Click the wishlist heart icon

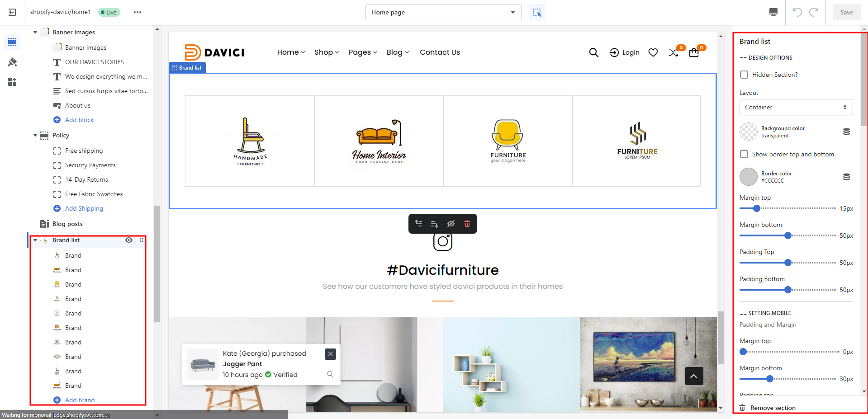pyautogui.click(x=653, y=52)
